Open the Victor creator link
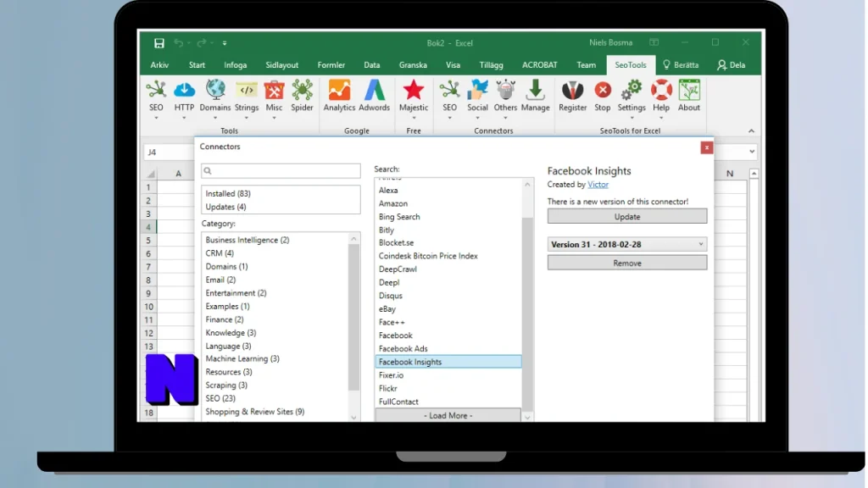The height and width of the screenshot is (488, 868). (598, 184)
